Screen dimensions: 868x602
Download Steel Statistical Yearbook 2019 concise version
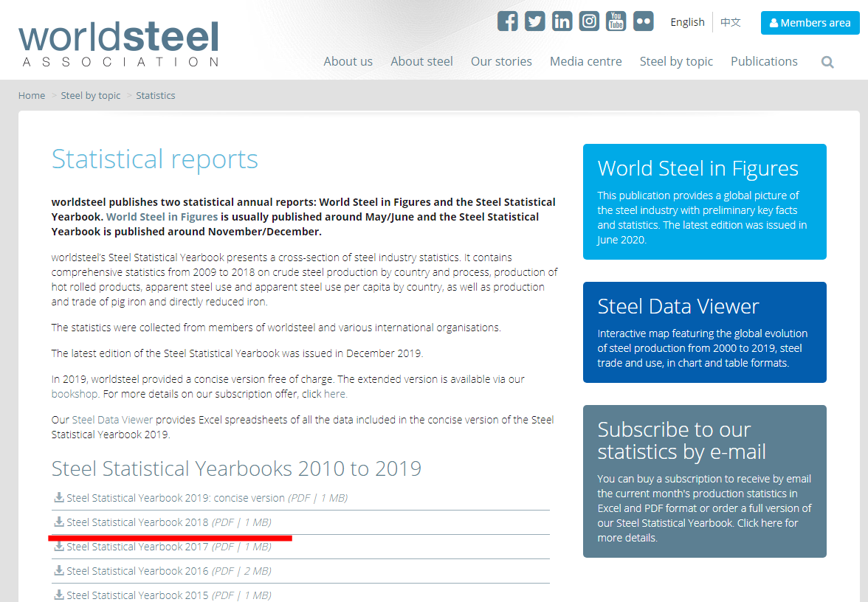tap(207, 498)
